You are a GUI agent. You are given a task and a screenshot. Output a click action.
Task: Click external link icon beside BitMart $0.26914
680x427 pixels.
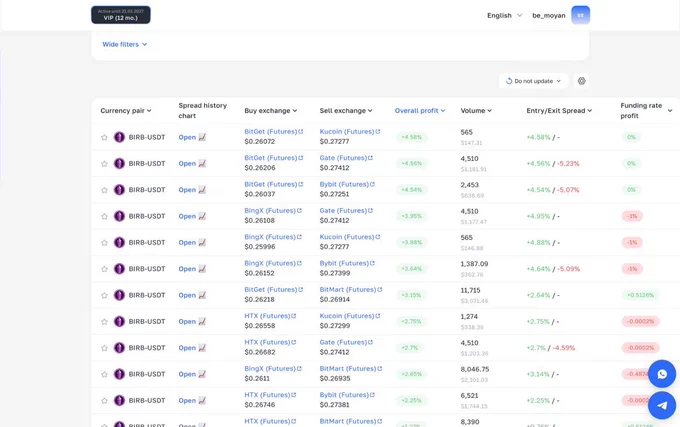(380, 290)
